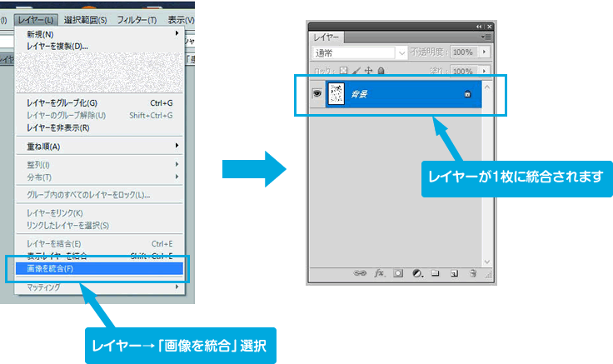Add a layer mask using mask icon
This screenshot has width=613, height=364.
click(x=397, y=272)
